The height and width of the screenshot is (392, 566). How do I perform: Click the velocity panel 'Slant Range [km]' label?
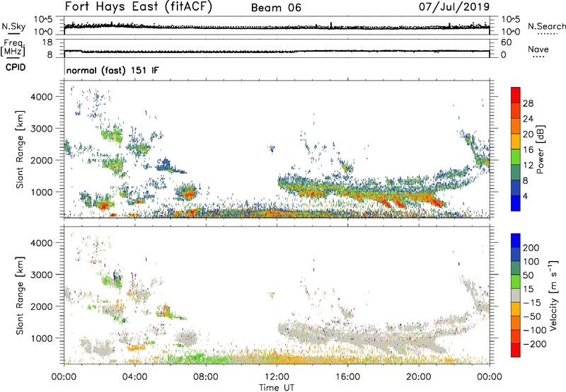point(20,295)
